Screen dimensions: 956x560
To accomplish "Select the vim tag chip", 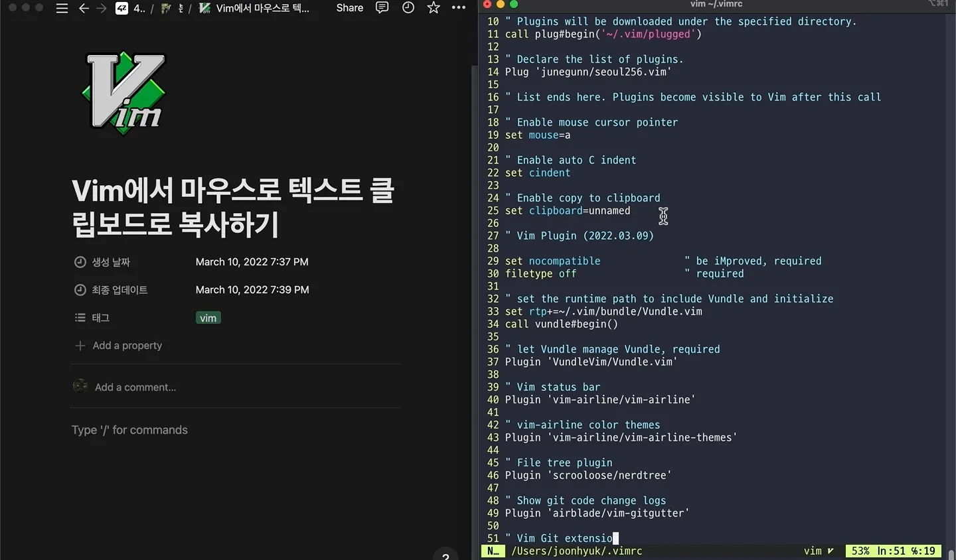I will pos(208,318).
